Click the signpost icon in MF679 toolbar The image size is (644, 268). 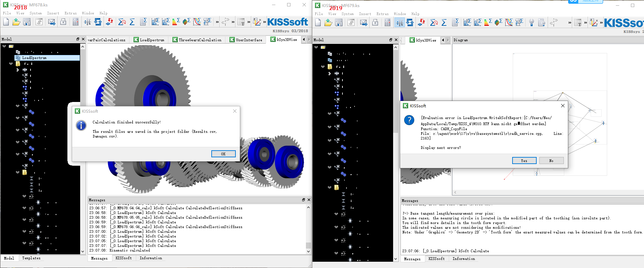pyautogui.click(x=554, y=23)
